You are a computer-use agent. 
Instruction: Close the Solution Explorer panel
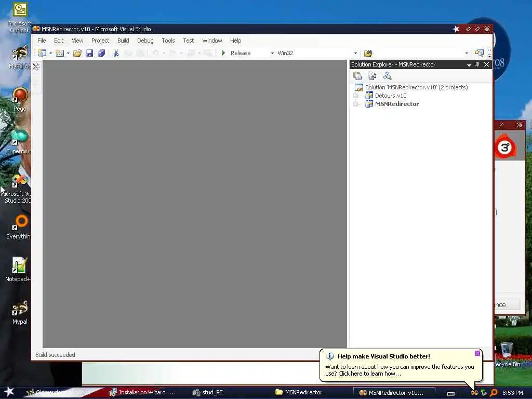pyautogui.click(x=486, y=64)
